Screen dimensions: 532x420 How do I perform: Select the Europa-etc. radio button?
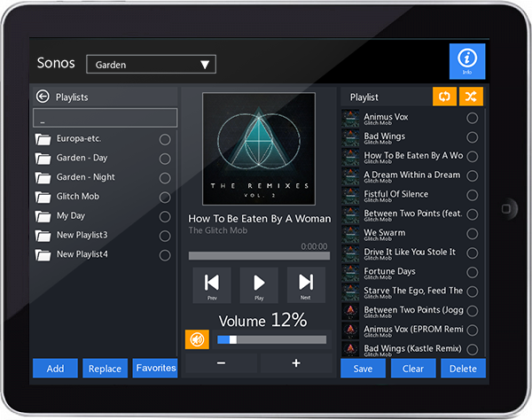pos(165,139)
